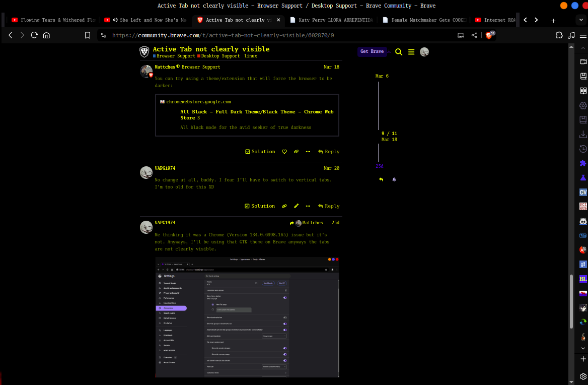The image size is (588, 385).
Task: Click the address bar URL field
Action: click(223, 35)
